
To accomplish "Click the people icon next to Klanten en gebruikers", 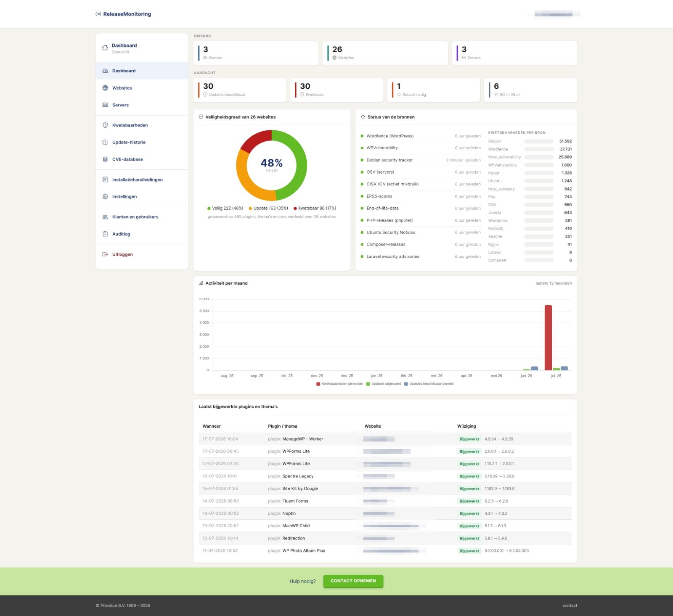I will click(x=105, y=217).
